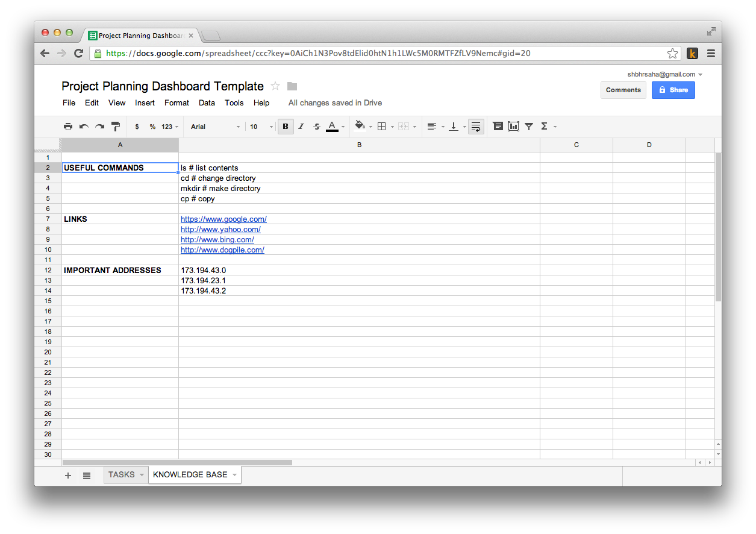Click the filter funnel icon

pyautogui.click(x=529, y=127)
